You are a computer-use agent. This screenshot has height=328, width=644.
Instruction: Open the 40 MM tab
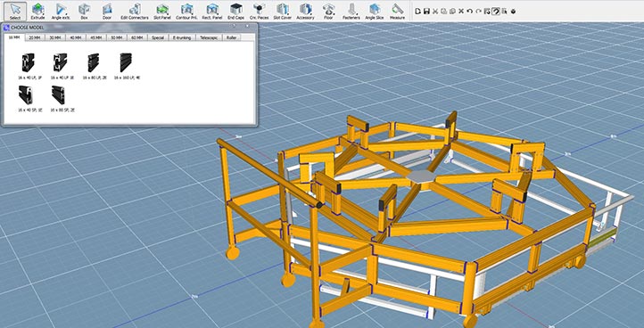(x=76, y=37)
